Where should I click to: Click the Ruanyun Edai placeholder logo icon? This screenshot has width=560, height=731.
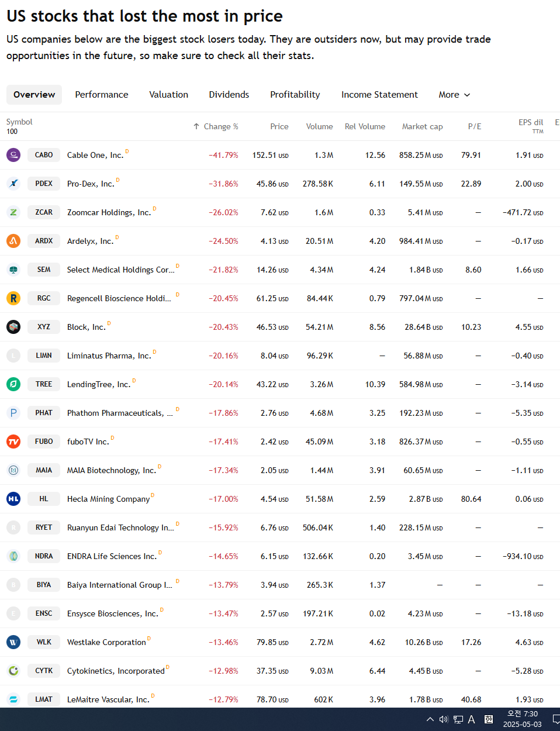pos(13,527)
